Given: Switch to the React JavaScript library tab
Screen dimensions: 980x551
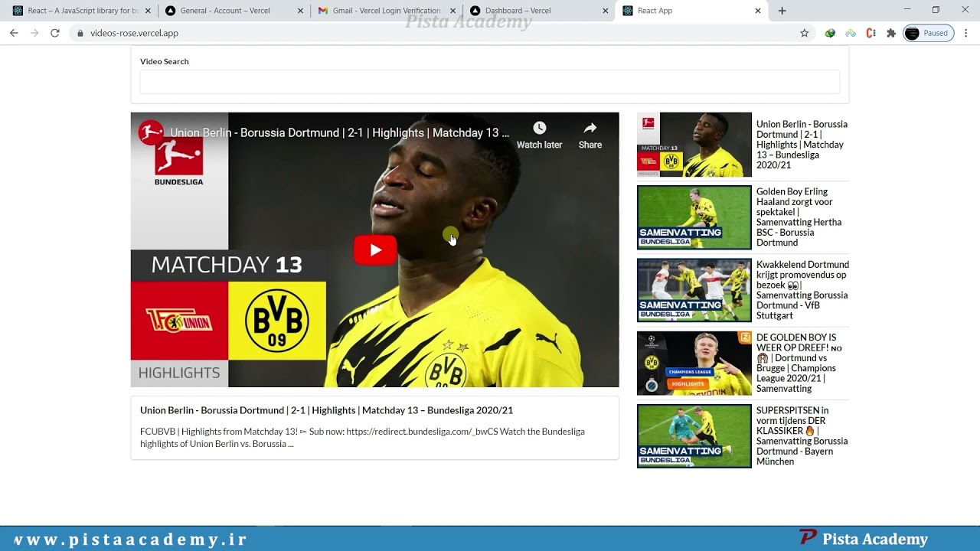Looking at the screenshot, I should click(x=80, y=11).
